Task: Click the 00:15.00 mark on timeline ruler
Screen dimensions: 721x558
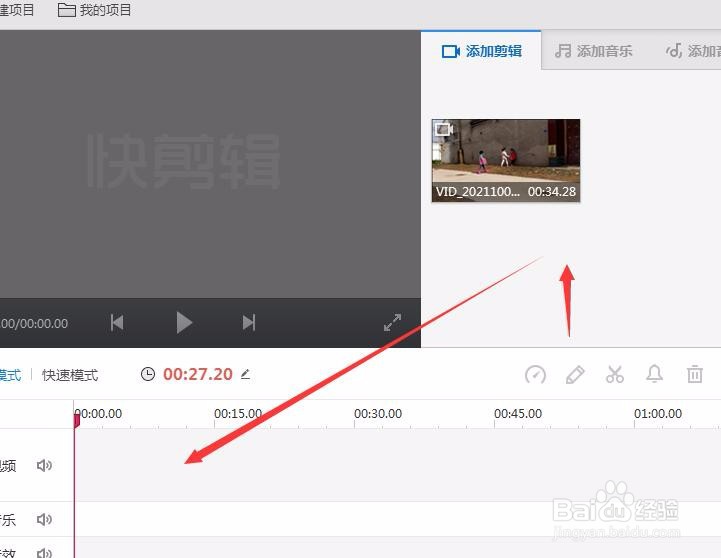Action: (238, 414)
